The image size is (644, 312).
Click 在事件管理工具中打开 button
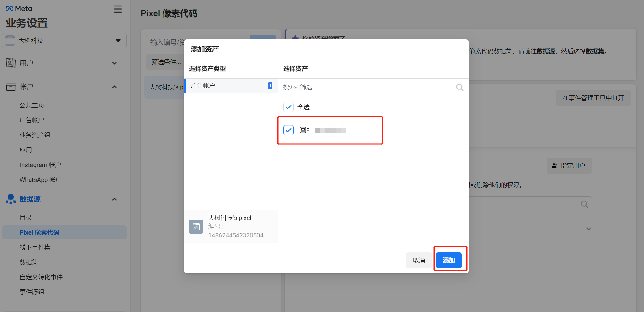[593, 98]
